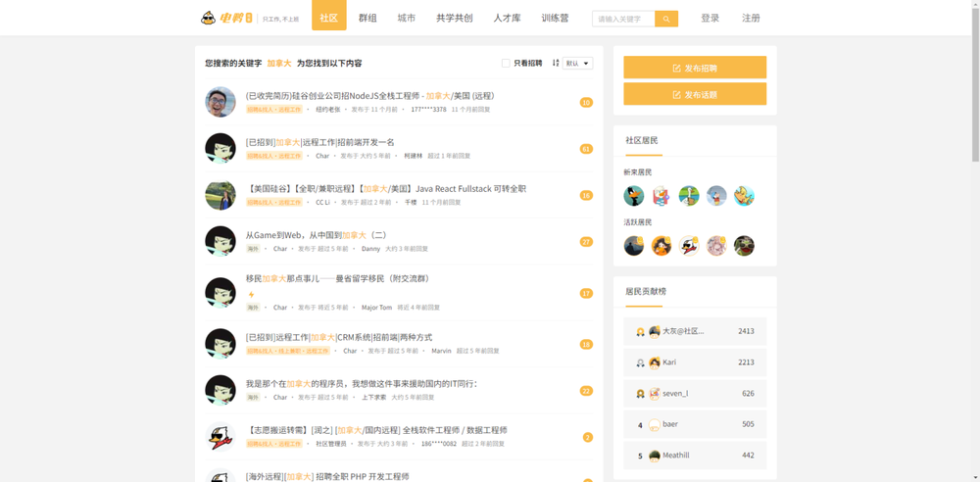
Task: Open last avatar under 新来居民
Action: pyautogui.click(x=744, y=196)
